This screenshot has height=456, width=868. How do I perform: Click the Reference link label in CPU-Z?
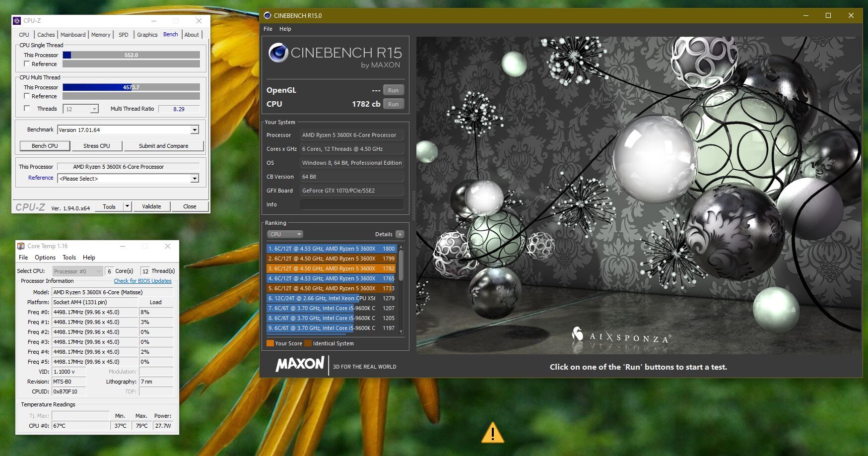(41, 178)
